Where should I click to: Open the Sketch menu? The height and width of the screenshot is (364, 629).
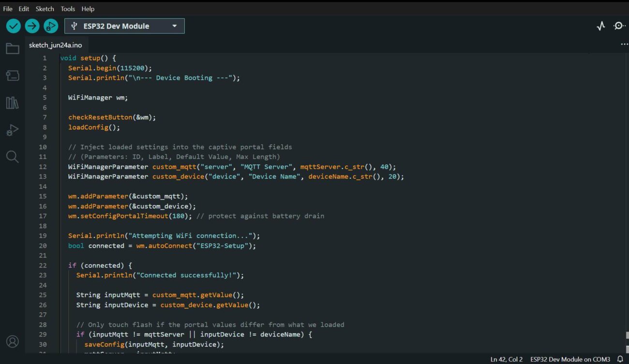[45, 9]
